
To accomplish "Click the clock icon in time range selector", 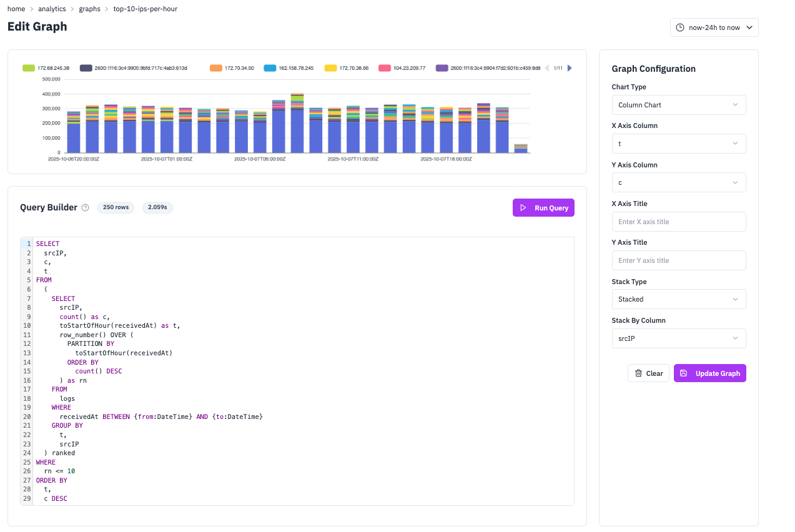I will [x=680, y=28].
